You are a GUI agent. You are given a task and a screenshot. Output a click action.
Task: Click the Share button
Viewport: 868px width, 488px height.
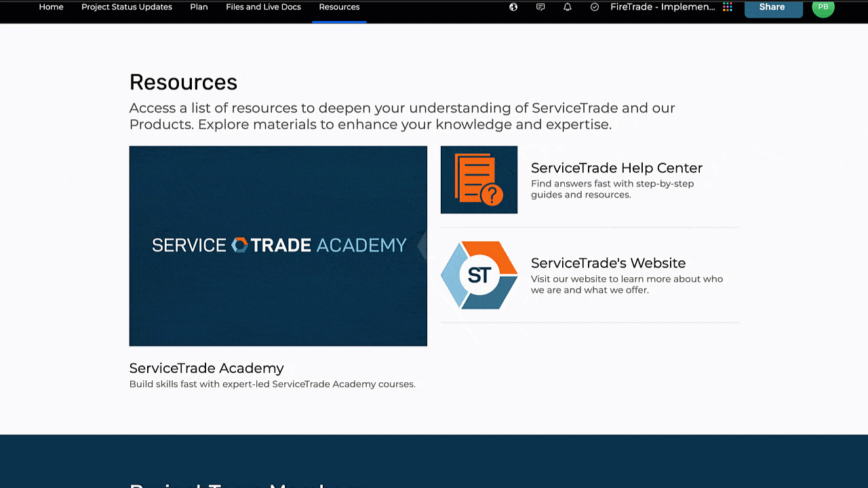tap(773, 7)
